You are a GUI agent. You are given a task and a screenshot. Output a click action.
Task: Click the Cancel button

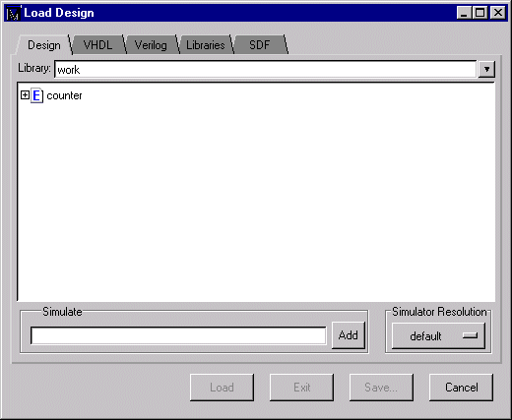pyautogui.click(x=461, y=388)
